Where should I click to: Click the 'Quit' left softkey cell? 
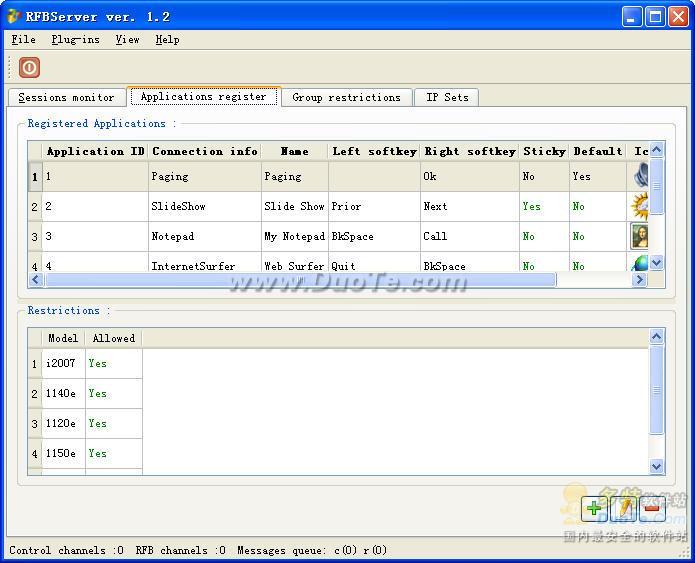coord(375,263)
